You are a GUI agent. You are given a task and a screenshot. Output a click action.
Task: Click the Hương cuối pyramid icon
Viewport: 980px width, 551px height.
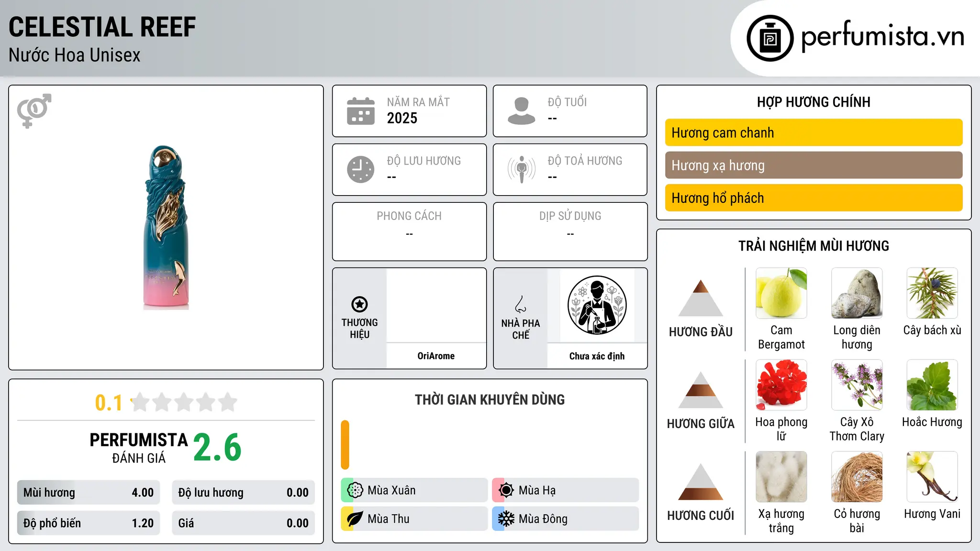[701, 482]
